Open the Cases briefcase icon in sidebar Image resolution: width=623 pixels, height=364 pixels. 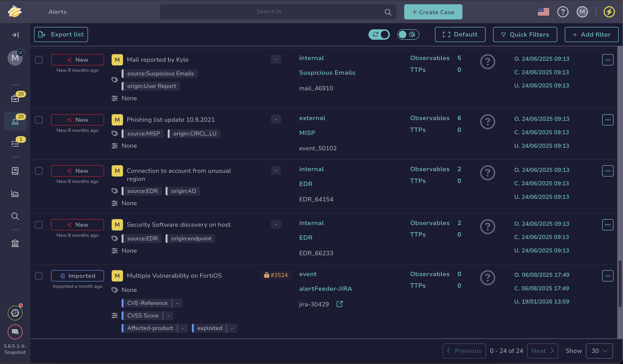[x=15, y=98]
